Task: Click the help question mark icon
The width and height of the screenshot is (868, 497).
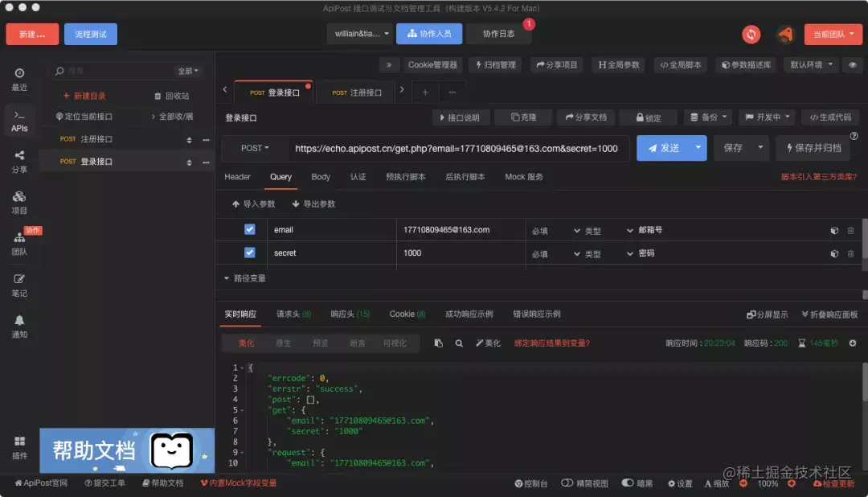Action: [x=854, y=136]
